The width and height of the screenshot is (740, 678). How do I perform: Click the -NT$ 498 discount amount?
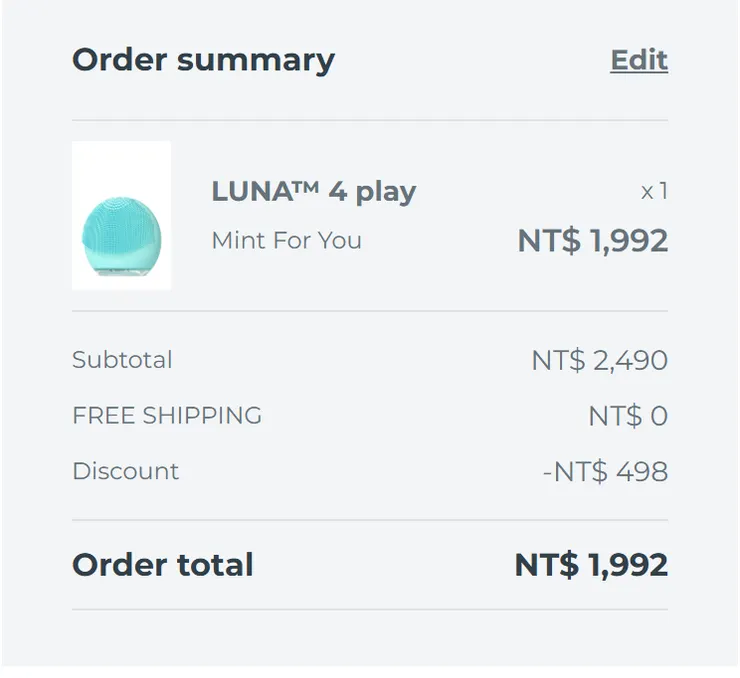click(x=605, y=471)
